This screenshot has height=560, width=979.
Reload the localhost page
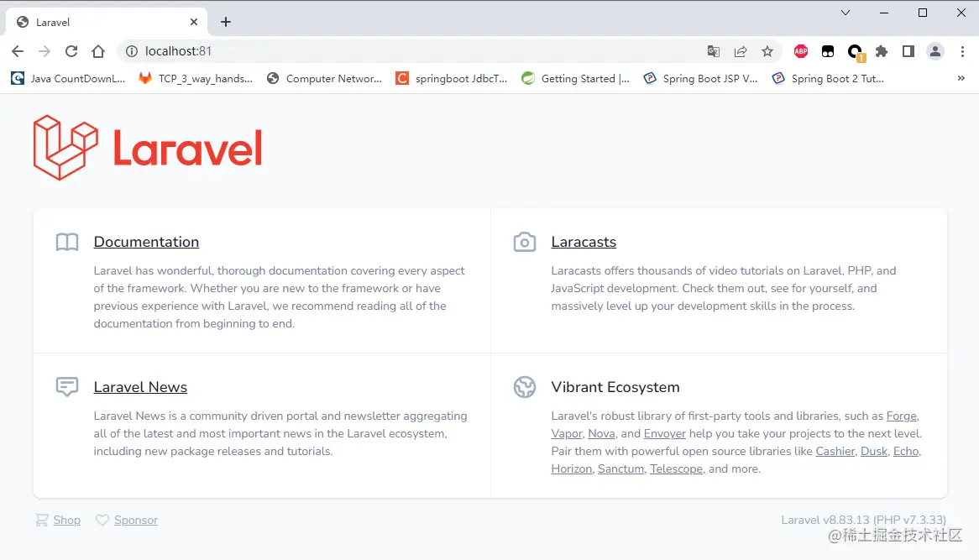tap(71, 51)
